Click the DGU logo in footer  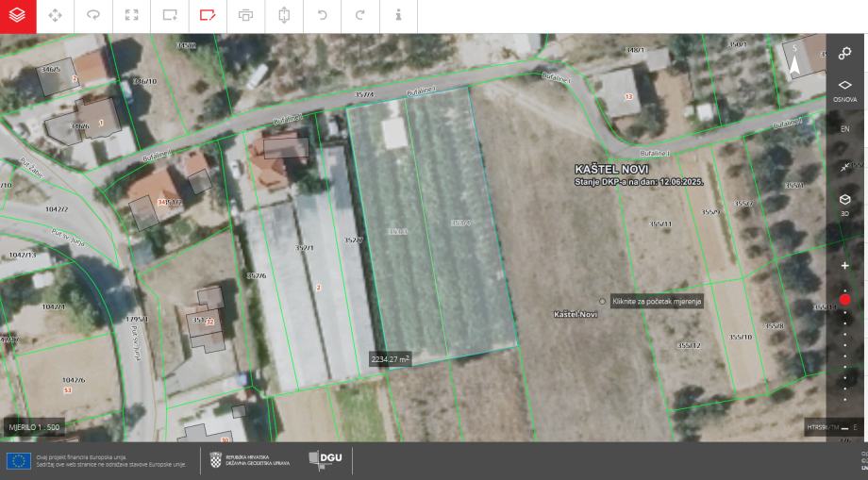(x=325, y=459)
